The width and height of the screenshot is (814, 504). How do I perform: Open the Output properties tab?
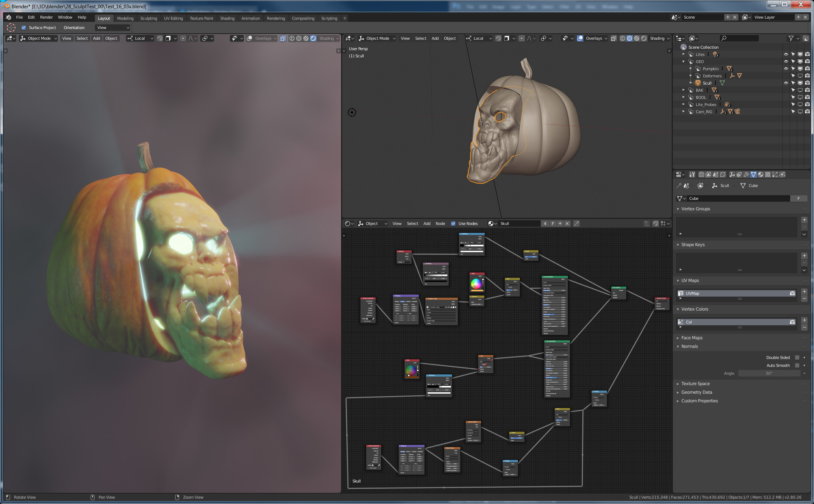pyautogui.click(x=708, y=174)
